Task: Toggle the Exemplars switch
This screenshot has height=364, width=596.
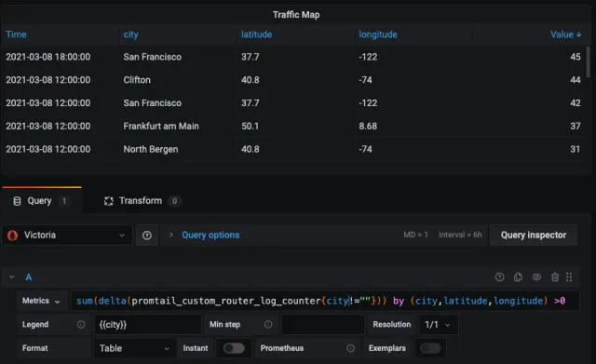Action: pyautogui.click(x=430, y=348)
